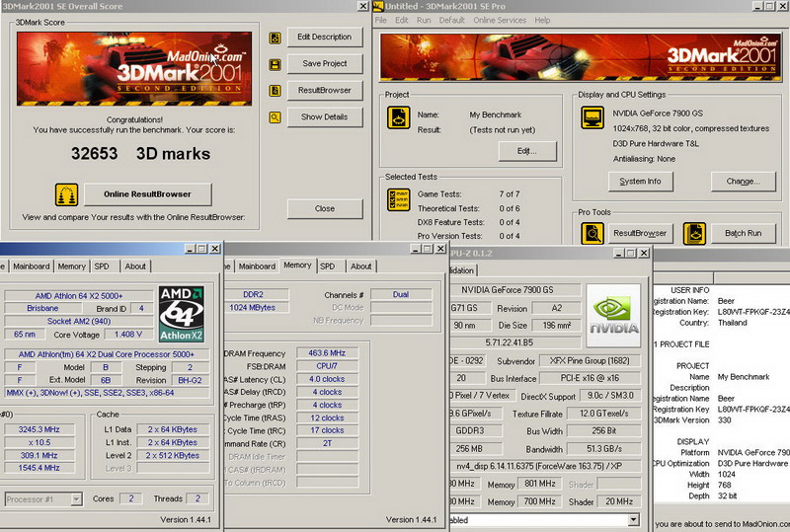Click the Selected Tests checklist icon

tap(399, 199)
